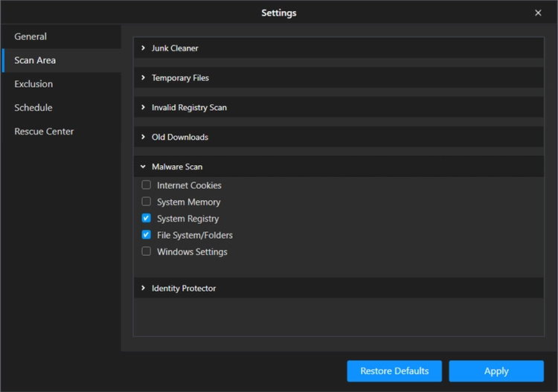
Task: Click the Identity Protector label
Action: [x=184, y=288]
